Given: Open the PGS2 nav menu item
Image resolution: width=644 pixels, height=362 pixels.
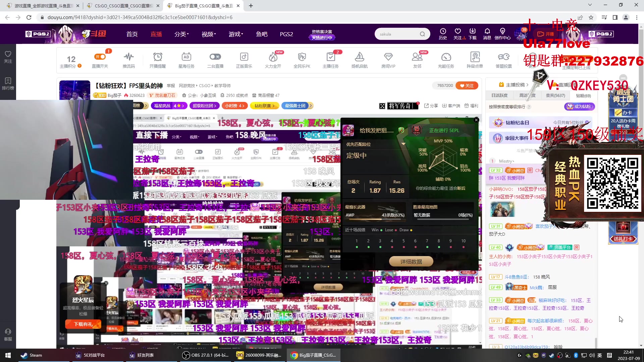Looking at the screenshot, I should pos(286,34).
